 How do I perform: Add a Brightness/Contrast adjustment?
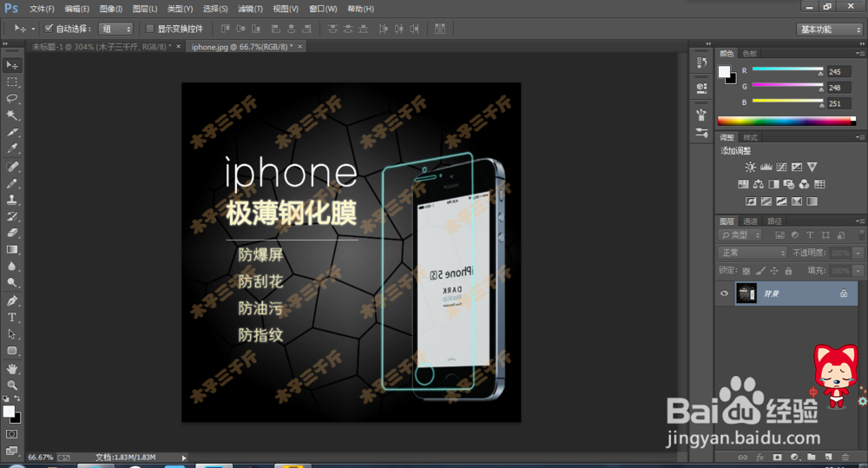750,167
